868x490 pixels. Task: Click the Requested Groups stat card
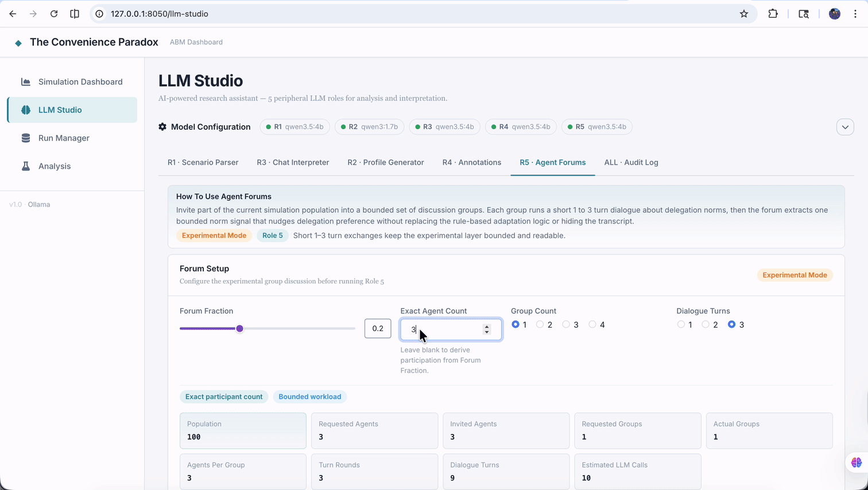[x=638, y=430]
